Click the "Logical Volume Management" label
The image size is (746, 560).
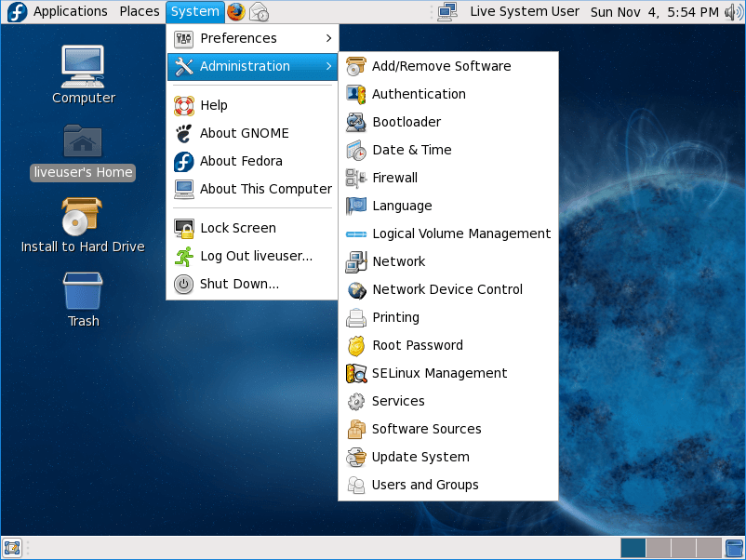pyautogui.click(x=461, y=234)
